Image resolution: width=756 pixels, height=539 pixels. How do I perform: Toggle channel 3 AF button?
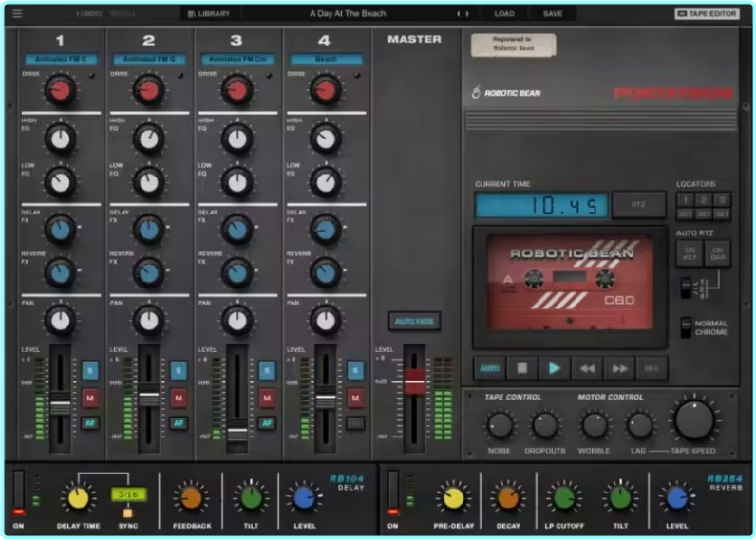pos(267,423)
